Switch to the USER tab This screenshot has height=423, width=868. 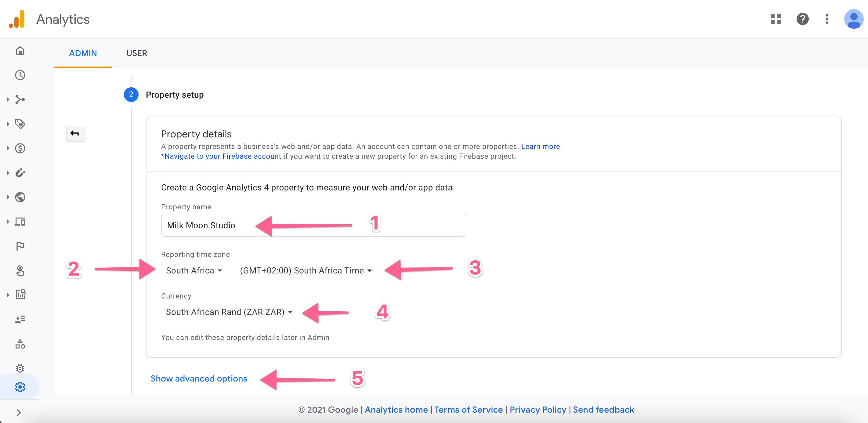point(136,53)
